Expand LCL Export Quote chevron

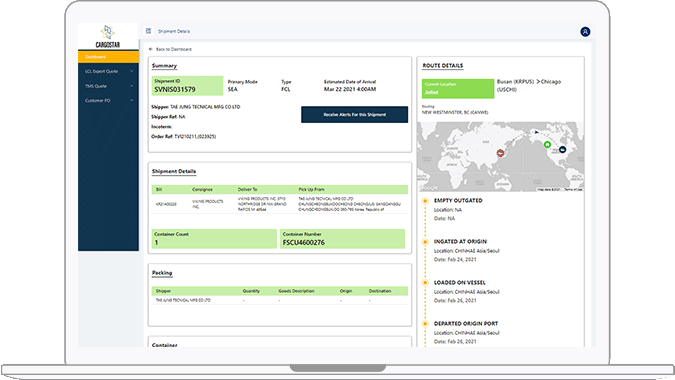pos(131,71)
